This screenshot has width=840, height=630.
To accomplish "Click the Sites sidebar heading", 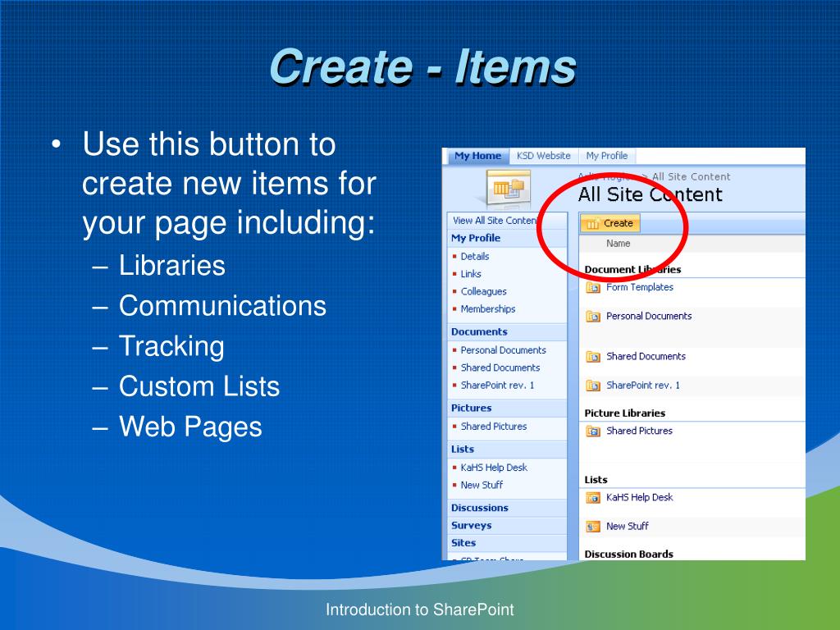I will pos(463,543).
